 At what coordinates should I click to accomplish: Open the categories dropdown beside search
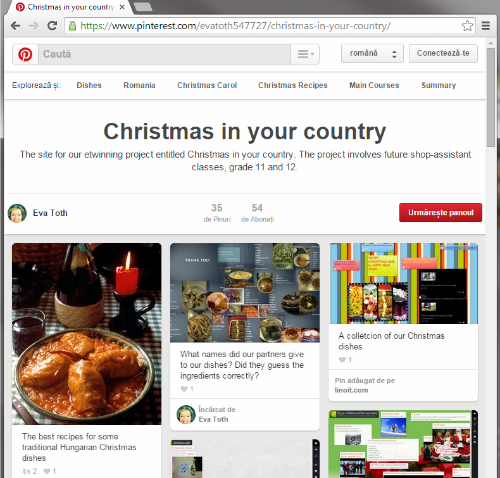click(305, 54)
